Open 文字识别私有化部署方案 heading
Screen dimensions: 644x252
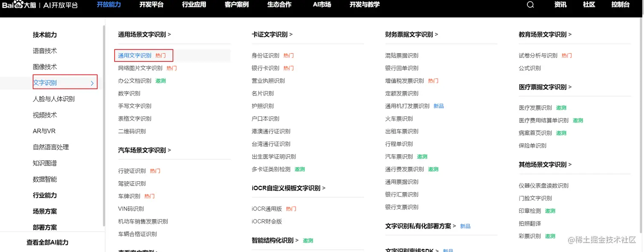(420, 226)
